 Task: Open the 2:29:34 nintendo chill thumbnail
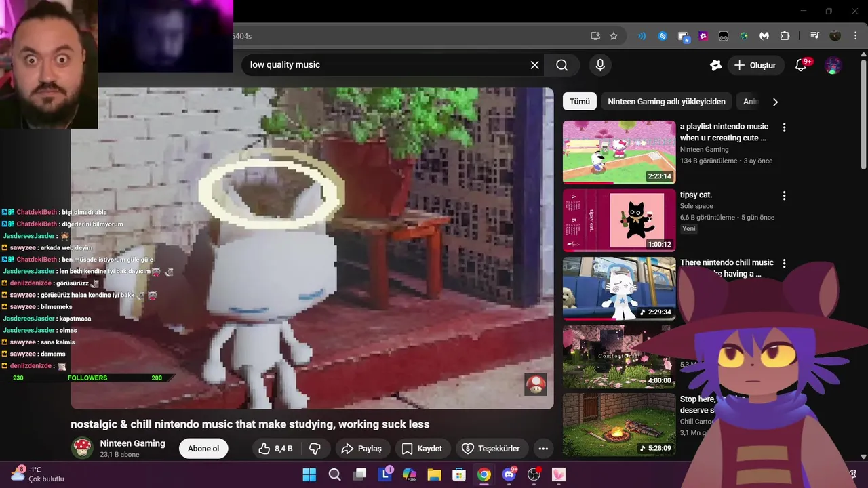click(x=619, y=288)
